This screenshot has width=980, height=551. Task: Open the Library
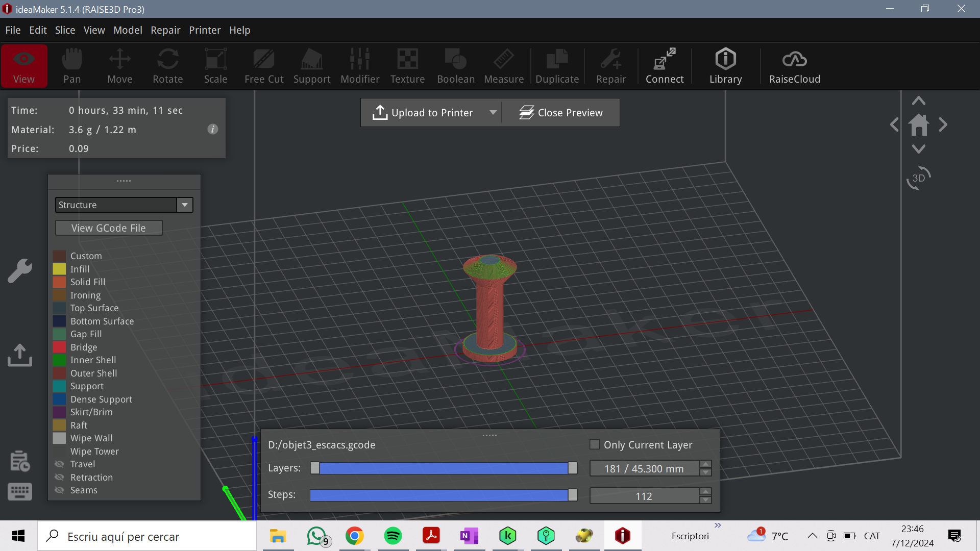[726, 66]
